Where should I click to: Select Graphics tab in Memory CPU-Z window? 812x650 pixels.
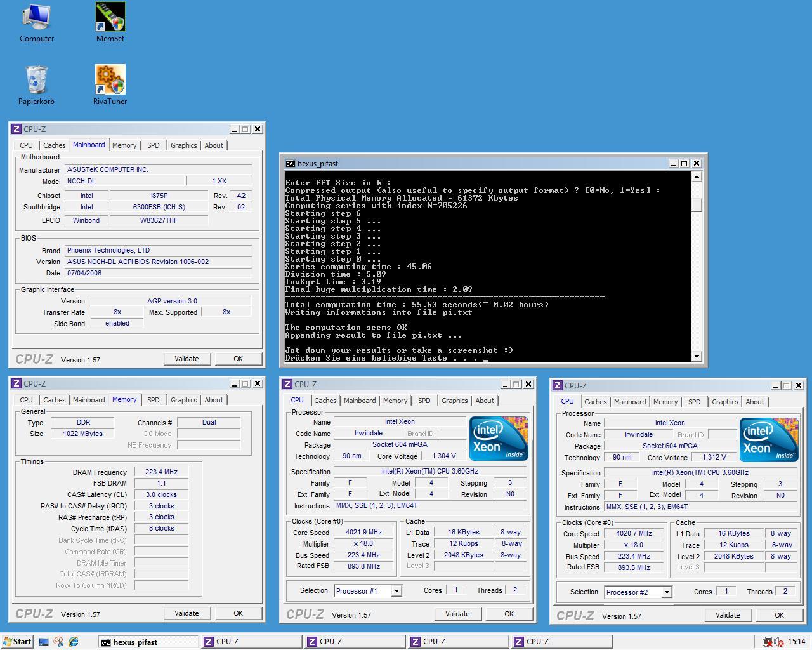pyautogui.click(x=184, y=400)
